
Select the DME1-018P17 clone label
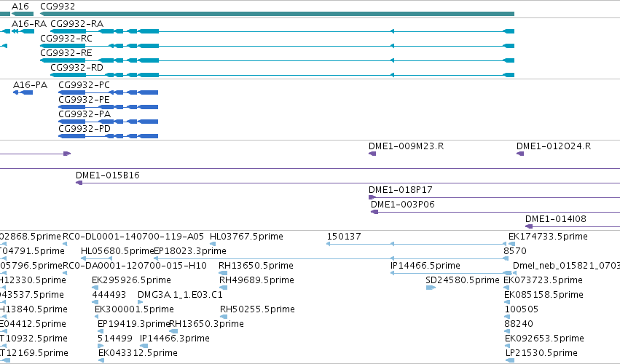tap(400, 190)
